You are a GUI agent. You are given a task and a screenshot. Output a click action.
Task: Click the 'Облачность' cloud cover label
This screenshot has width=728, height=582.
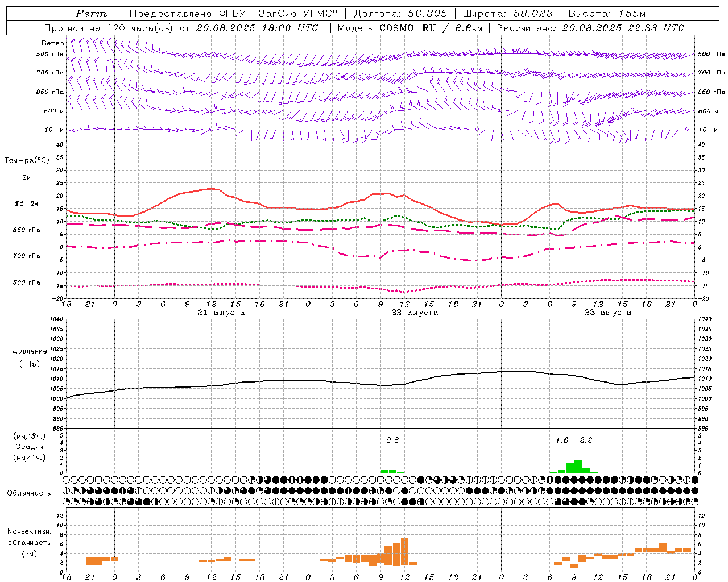[29, 493]
